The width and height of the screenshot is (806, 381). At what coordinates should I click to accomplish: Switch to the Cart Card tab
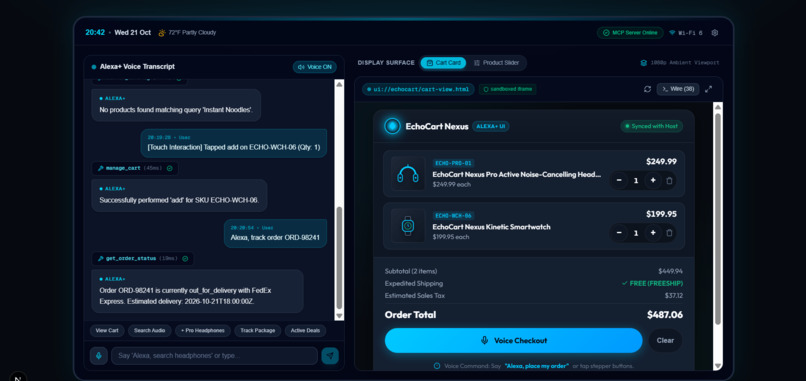[444, 63]
